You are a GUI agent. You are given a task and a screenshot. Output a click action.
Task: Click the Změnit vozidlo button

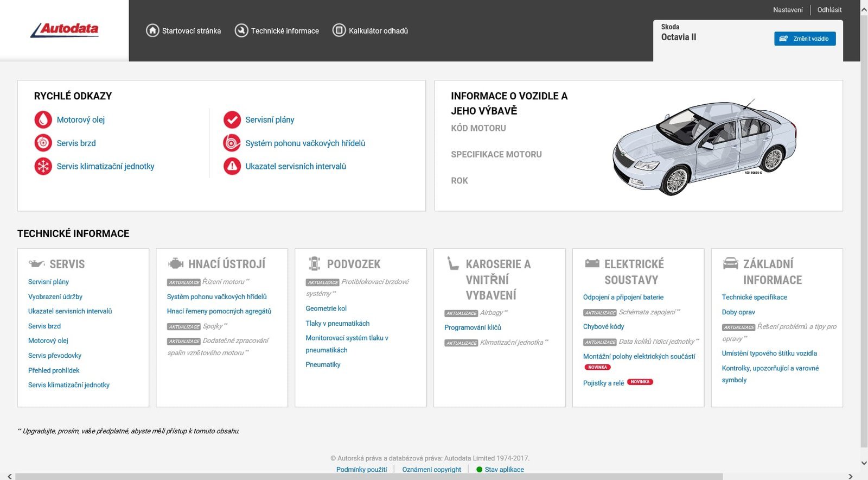[x=805, y=39]
